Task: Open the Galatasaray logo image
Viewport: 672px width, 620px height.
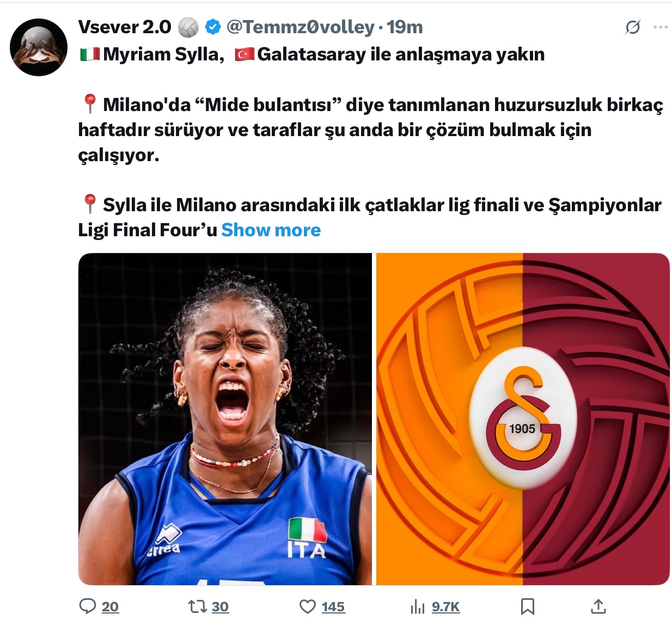Action: click(x=523, y=419)
